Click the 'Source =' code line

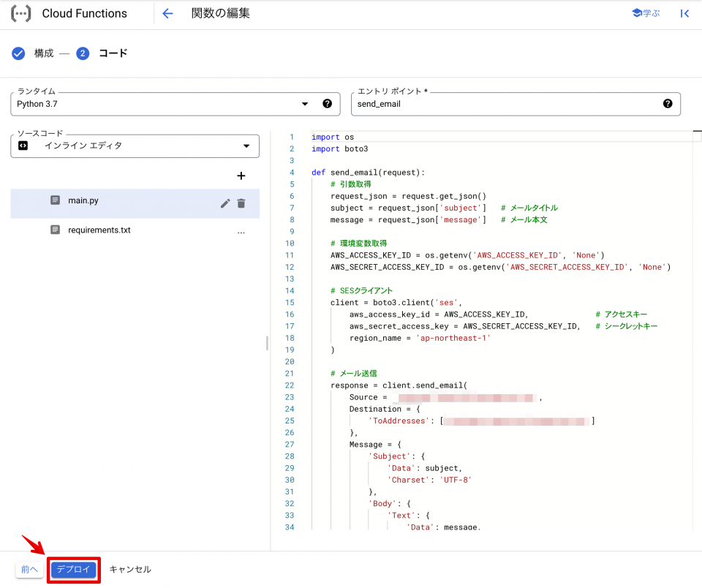click(x=446, y=397)
